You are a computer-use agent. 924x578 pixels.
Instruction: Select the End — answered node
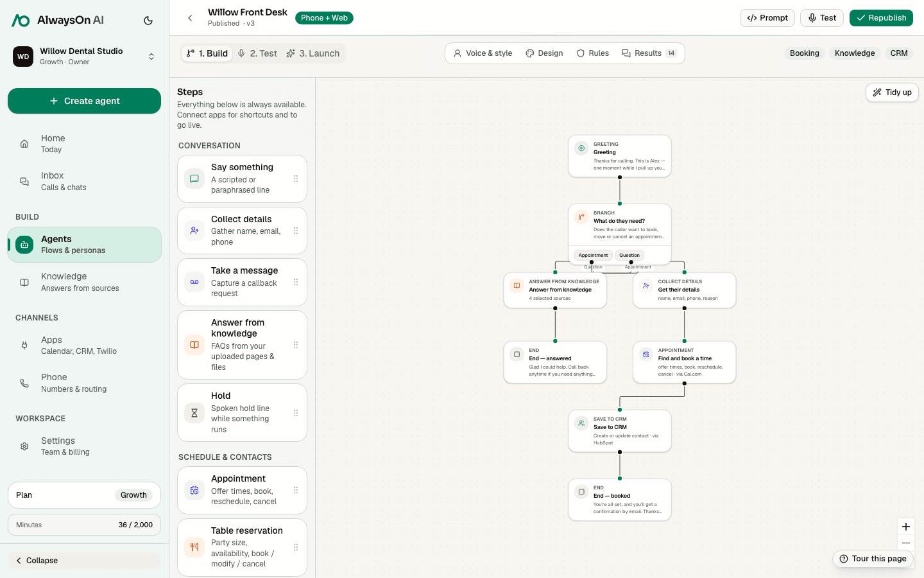coord(555,362)
